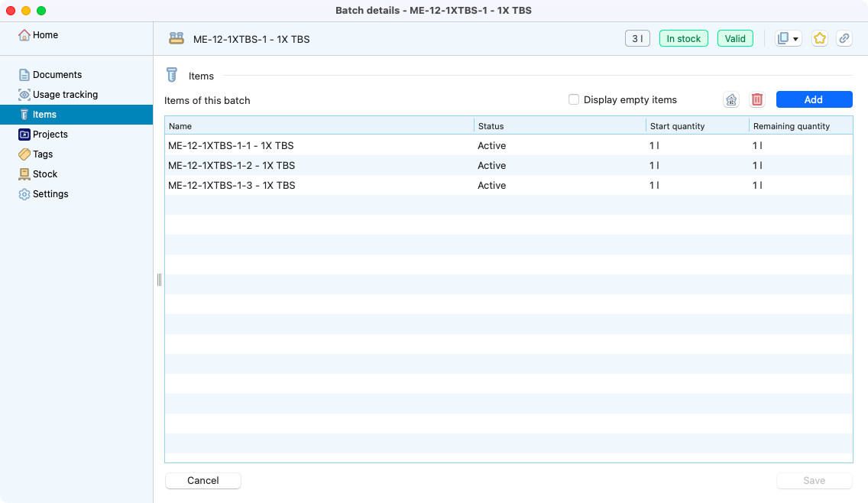Select row ME-12-1XTBS-1-1 - 1X TBS
This screenshot has height=503, width=868.
508,146
